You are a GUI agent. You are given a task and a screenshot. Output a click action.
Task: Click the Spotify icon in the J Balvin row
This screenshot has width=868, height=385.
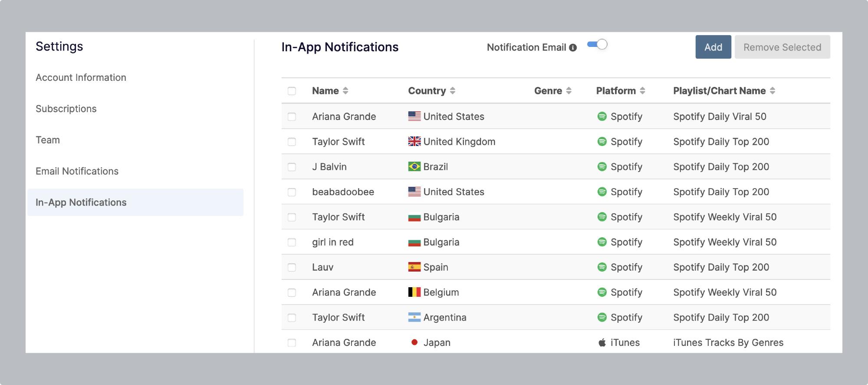pyautogui.click(x=602, y=166)
